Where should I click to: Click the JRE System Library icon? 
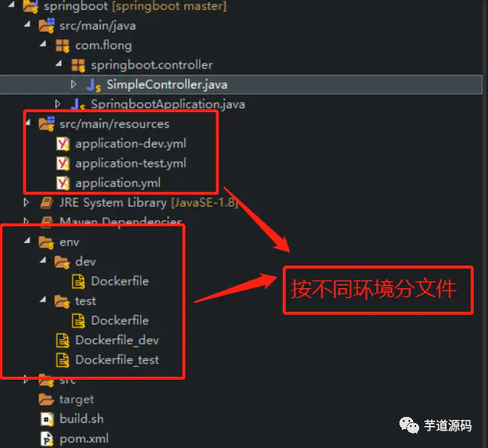click(47, 203)
